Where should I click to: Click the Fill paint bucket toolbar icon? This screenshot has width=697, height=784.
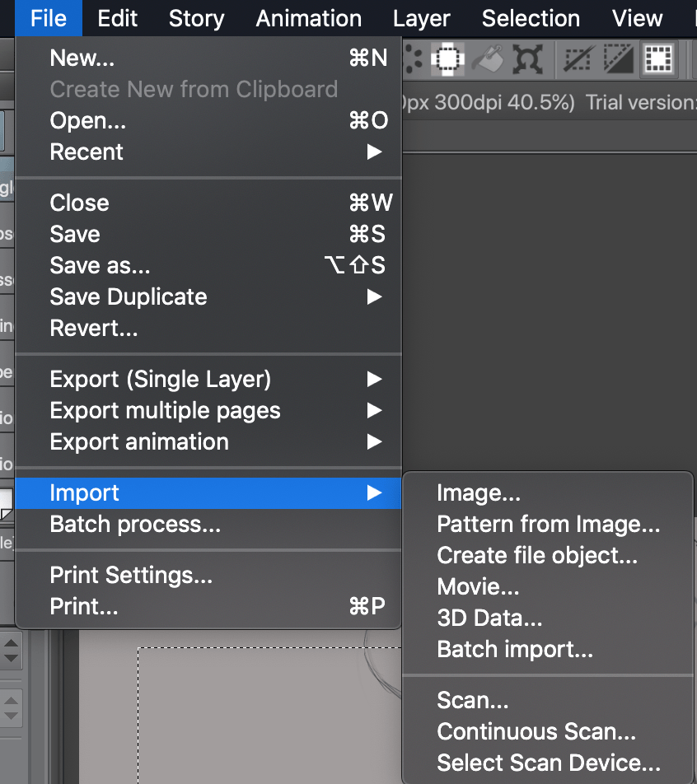487,58
